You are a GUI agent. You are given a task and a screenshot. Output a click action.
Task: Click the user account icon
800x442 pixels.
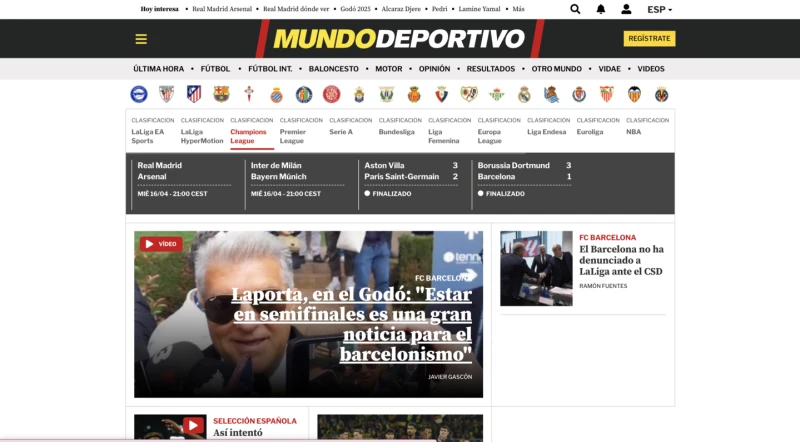tap(626, 9)
